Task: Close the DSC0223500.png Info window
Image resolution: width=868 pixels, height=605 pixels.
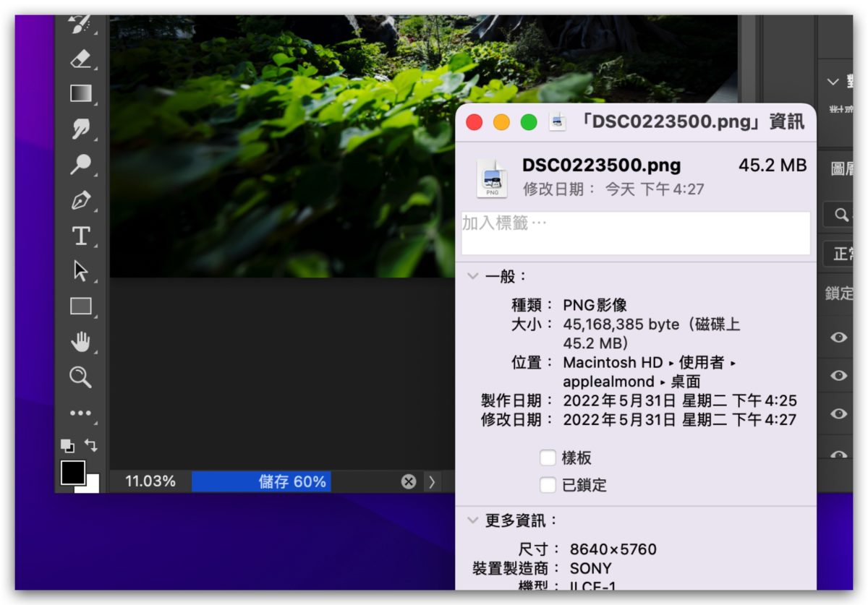Action: [475, 122]
